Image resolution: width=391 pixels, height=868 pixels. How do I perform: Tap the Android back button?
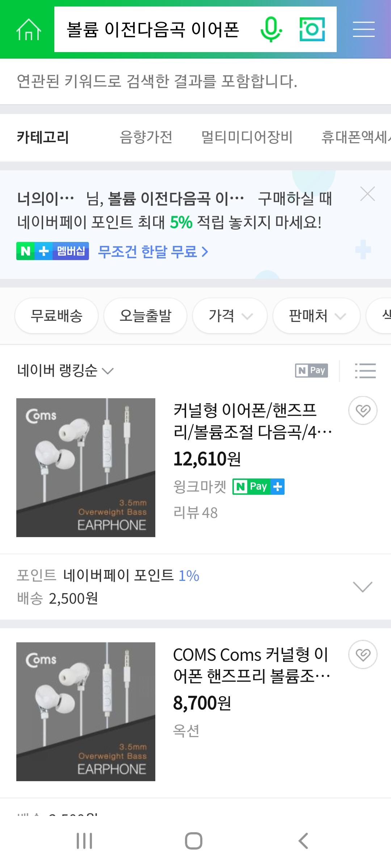point(303,841)
